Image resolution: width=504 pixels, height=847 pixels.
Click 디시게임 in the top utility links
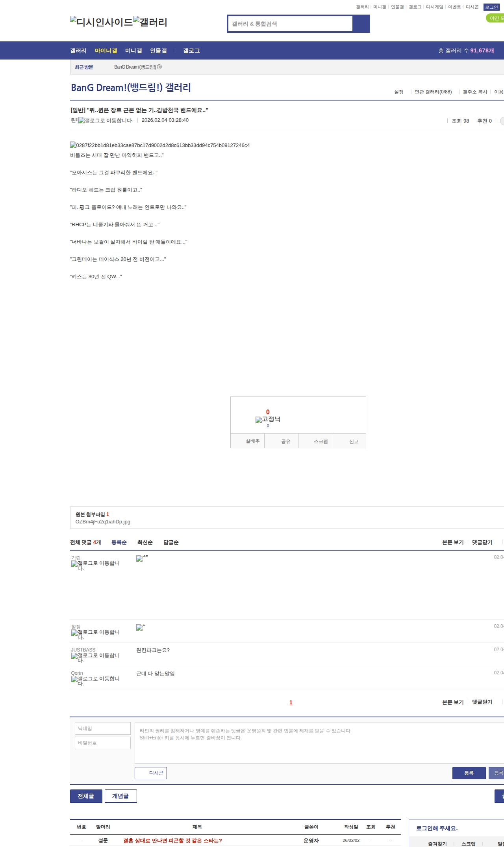click(434, 7)
